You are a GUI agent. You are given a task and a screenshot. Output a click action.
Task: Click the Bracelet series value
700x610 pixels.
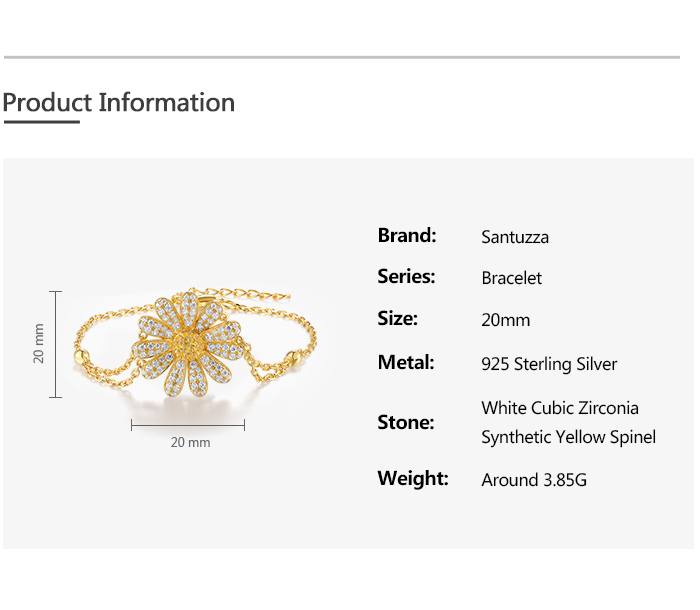click(511, 278)
